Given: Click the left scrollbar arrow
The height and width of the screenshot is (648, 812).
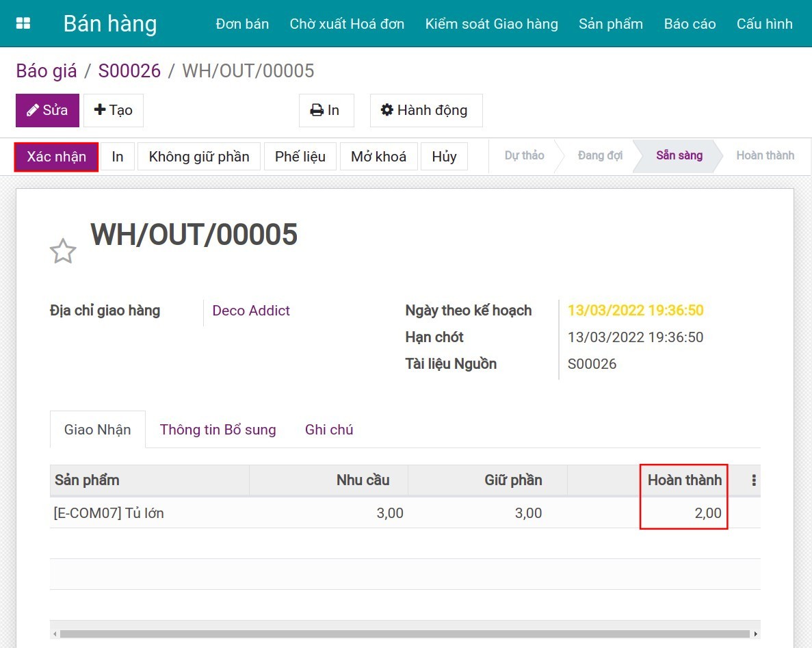Looking at the screenshot, I should click(x=55, y=634).
